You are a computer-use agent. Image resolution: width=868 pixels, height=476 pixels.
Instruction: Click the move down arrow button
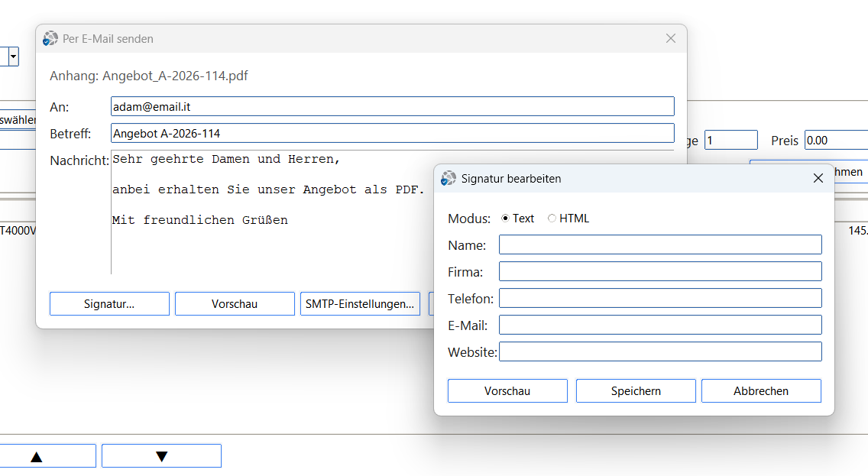click(161, 456)
